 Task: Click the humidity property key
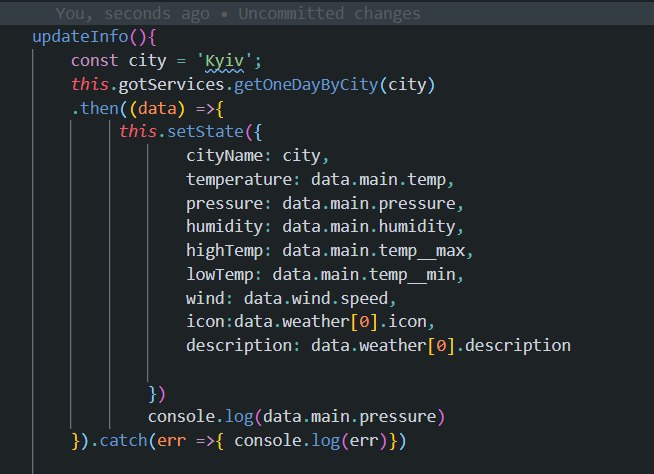224,227
